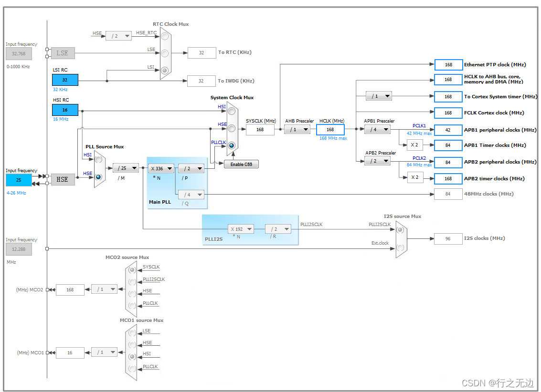Click APB2 peripheral clocks value 84
Screen dimensions: 541x392
(x=448, y=162)
